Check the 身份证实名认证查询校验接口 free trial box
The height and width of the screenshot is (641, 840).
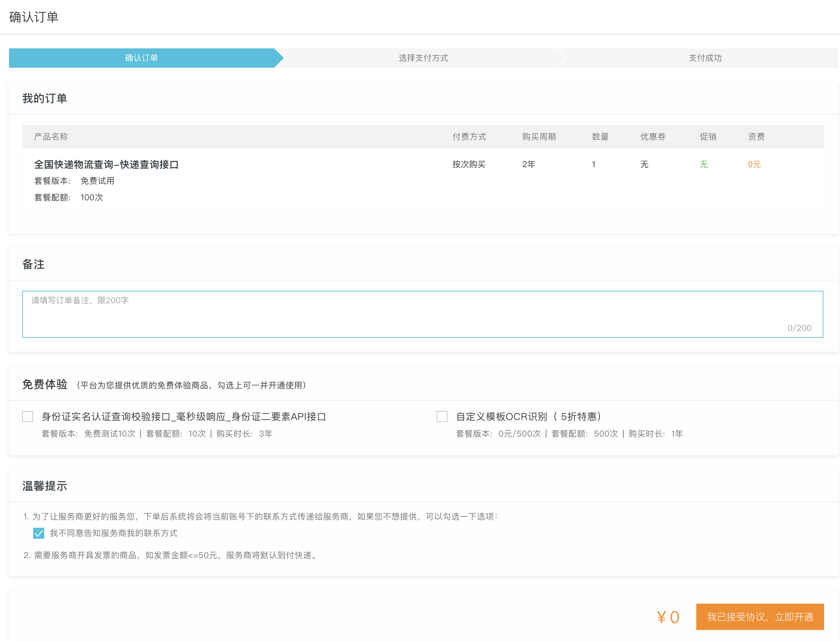click(x=28, y=416)
